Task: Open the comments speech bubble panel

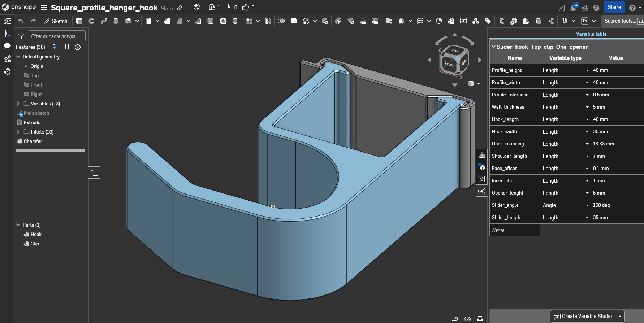Action: pos(7,46)
